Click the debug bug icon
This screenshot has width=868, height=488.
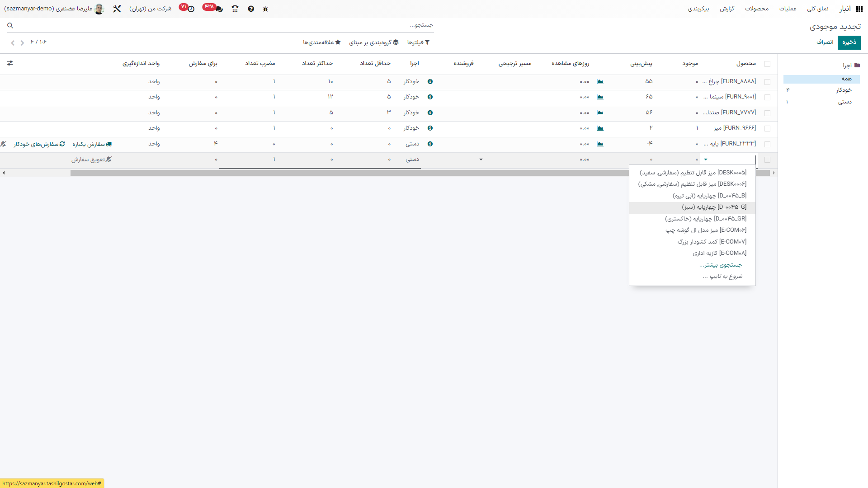(x=265, y=9)
